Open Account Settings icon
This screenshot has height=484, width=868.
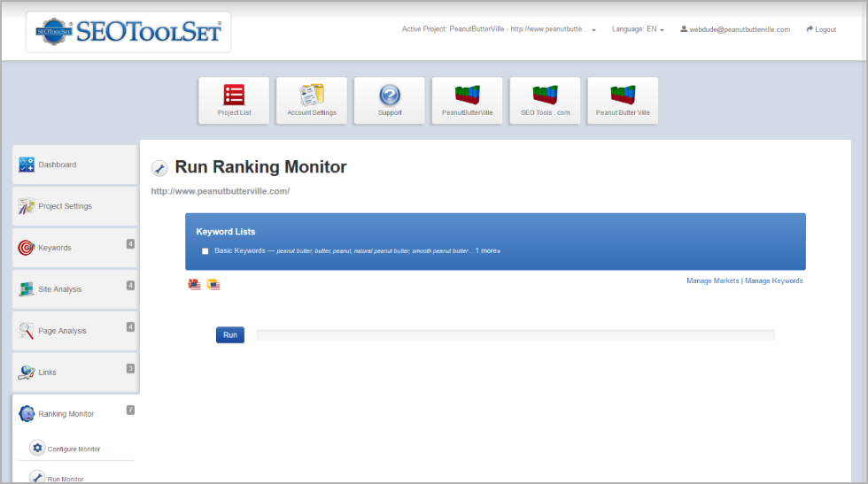(x=312, y=95)
